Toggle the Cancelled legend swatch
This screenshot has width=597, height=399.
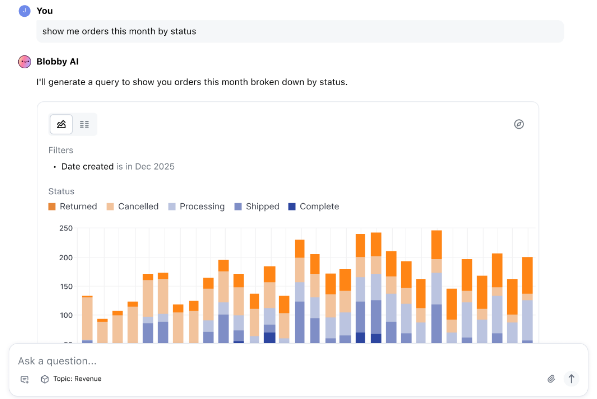point(110,206)
